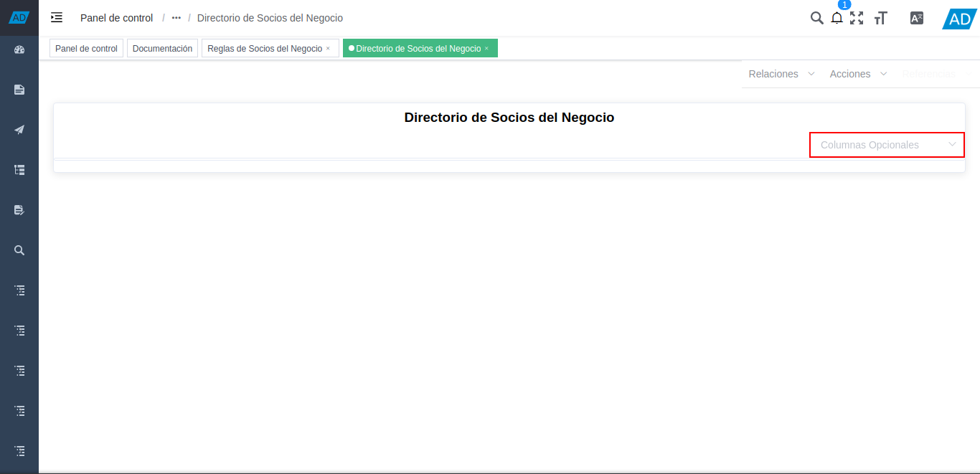Switch to the Documentación tab

(x=162, y=48)
